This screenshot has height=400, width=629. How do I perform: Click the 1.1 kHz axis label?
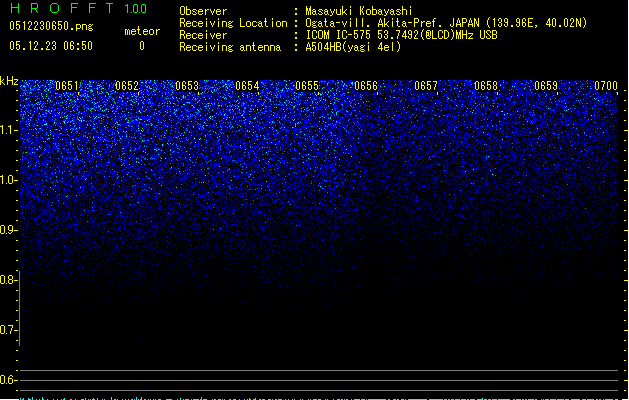pyautogui.click(x=8, y=130)
